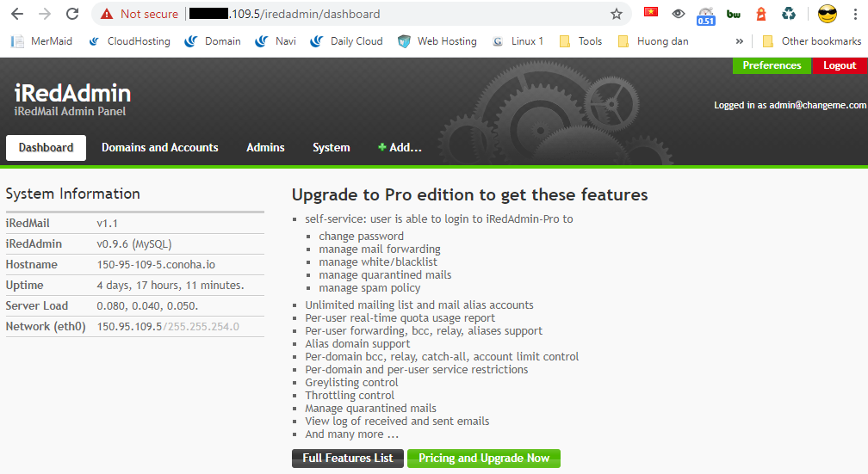Image resolution: width=868 pixels, height=474 pixels.
Task: Open the Web Hosting bookmark
Action: (437, 41)
